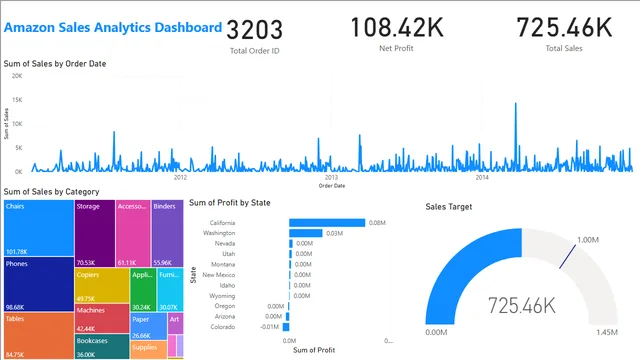Select the pink Accessories treemap tile
Viewport: 640px width, 360px height.
[133, 233]
